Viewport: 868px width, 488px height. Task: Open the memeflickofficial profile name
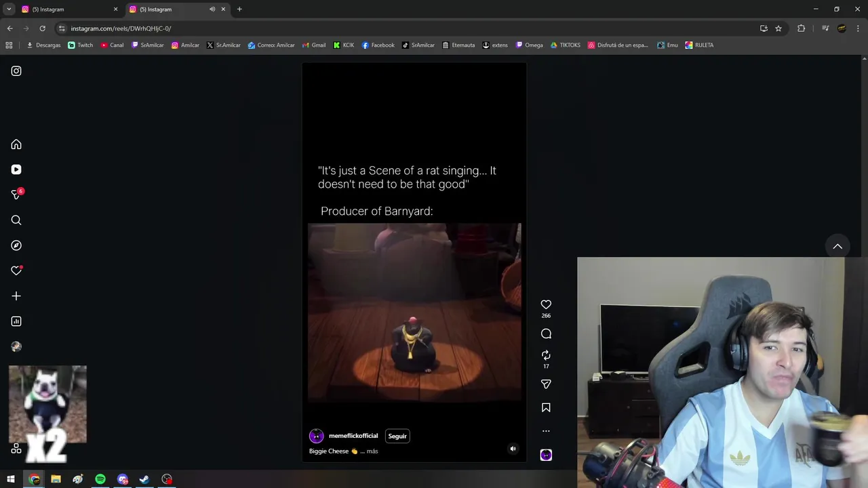pyautogui.click(x=353, y=436)
